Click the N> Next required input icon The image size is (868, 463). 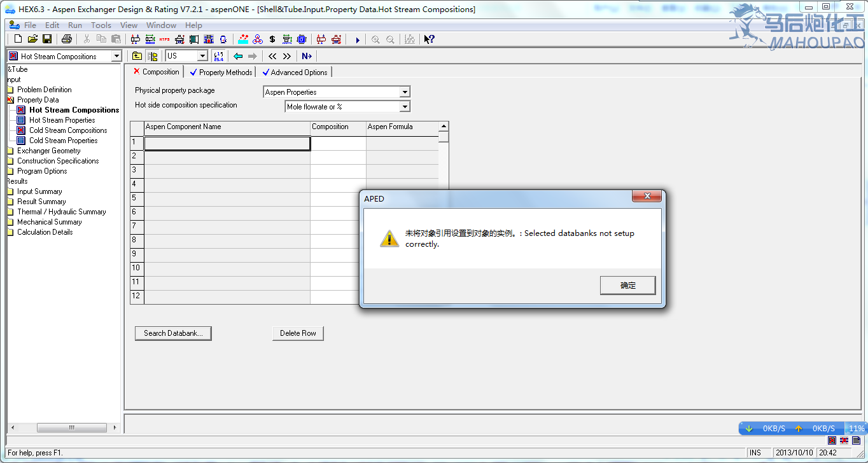pyautogui.click(x=307, y=56)
